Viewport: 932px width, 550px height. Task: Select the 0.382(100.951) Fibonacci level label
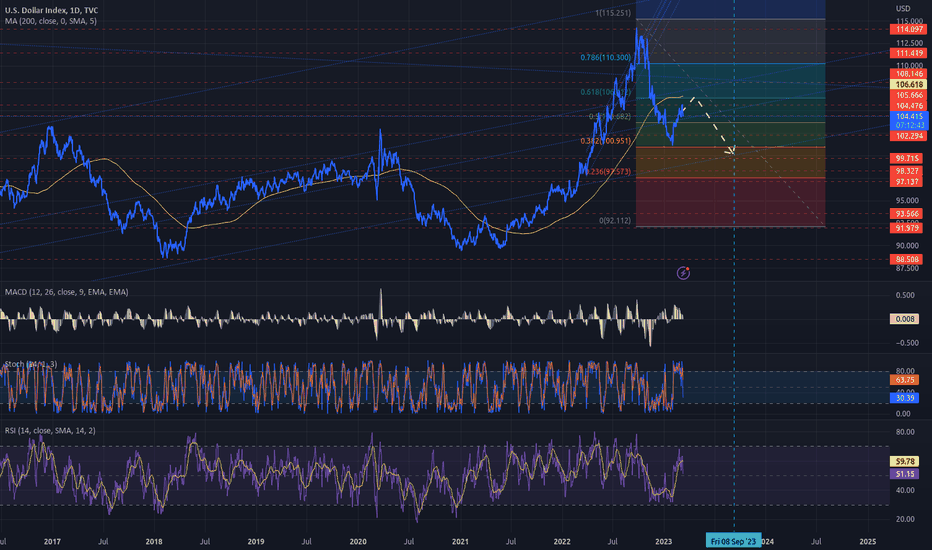606,141
